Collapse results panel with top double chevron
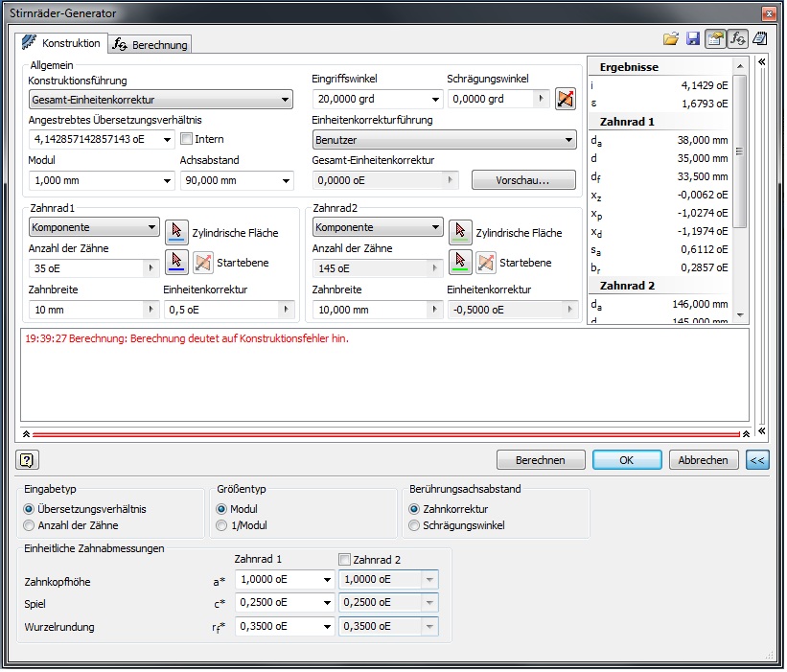 click(x=764, y=61)
